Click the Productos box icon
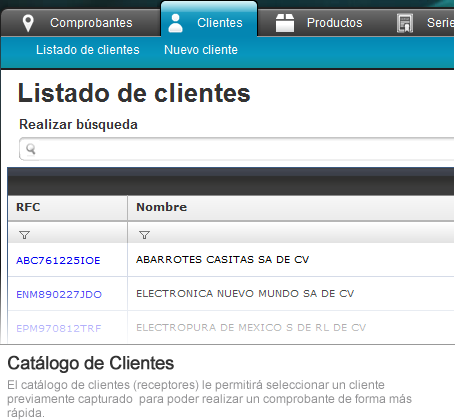Image resolution: width=455 pixels, height=420 pixels. point(285,23)
